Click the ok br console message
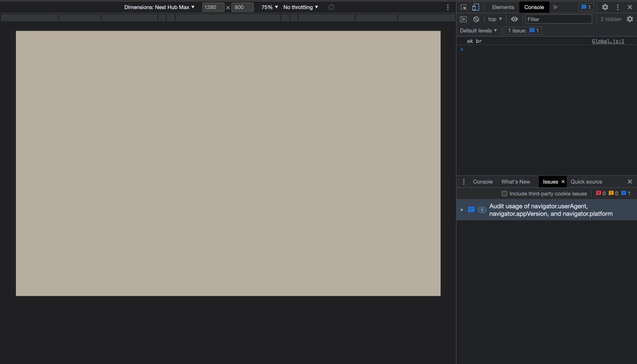Screen dimensions: 637x364 (474, 41)
